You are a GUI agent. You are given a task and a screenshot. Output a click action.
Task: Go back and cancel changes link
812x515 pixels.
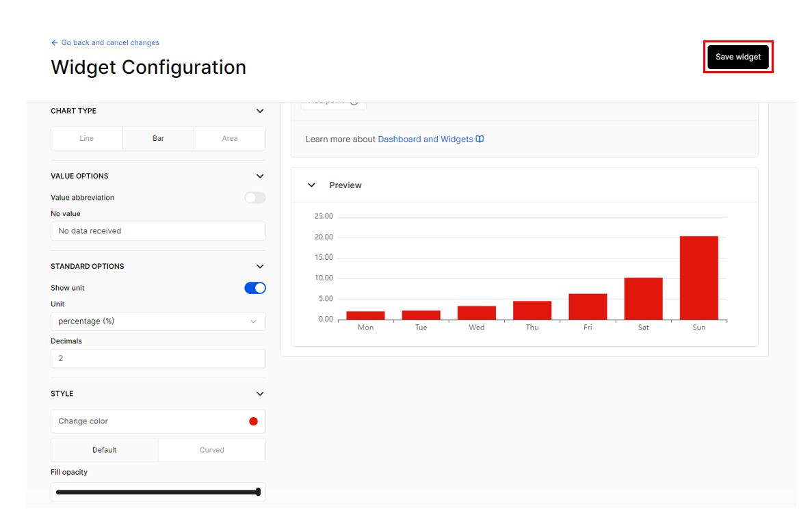[109, 43]
